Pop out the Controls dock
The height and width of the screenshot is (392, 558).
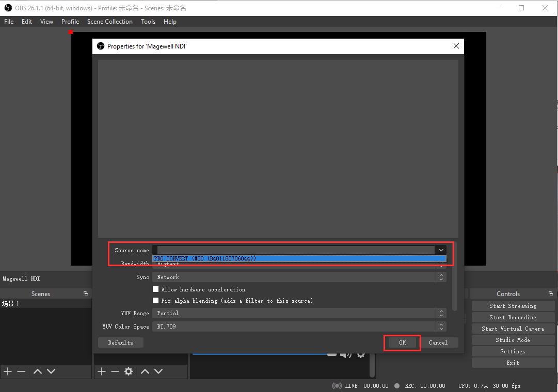click(x=551, y=293)
